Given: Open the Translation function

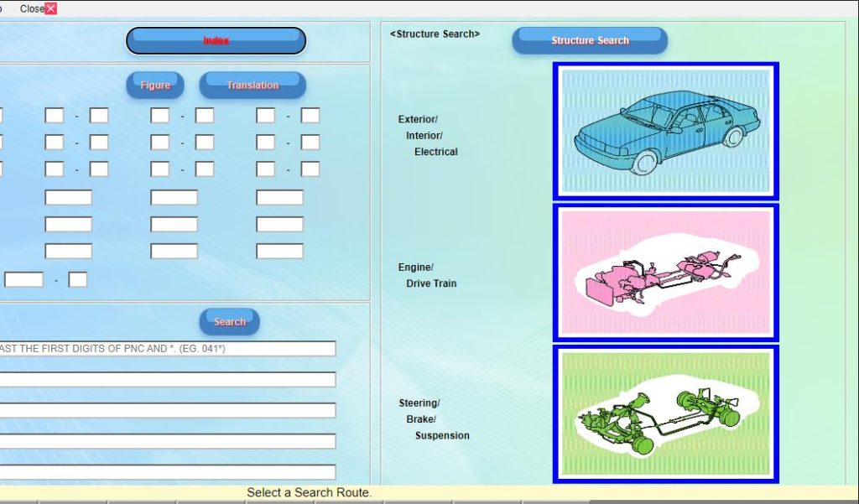Looking at the screenshot, I should pos(252,85).
